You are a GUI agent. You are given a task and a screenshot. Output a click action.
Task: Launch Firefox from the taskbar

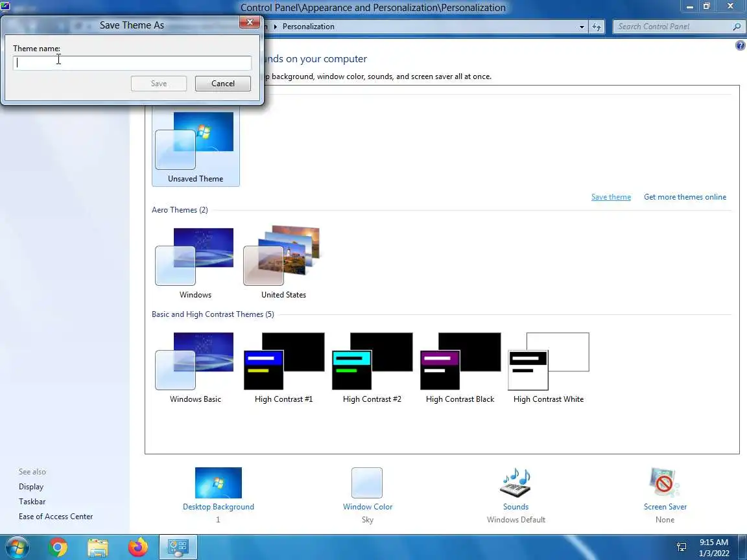[x=137, y=547]
